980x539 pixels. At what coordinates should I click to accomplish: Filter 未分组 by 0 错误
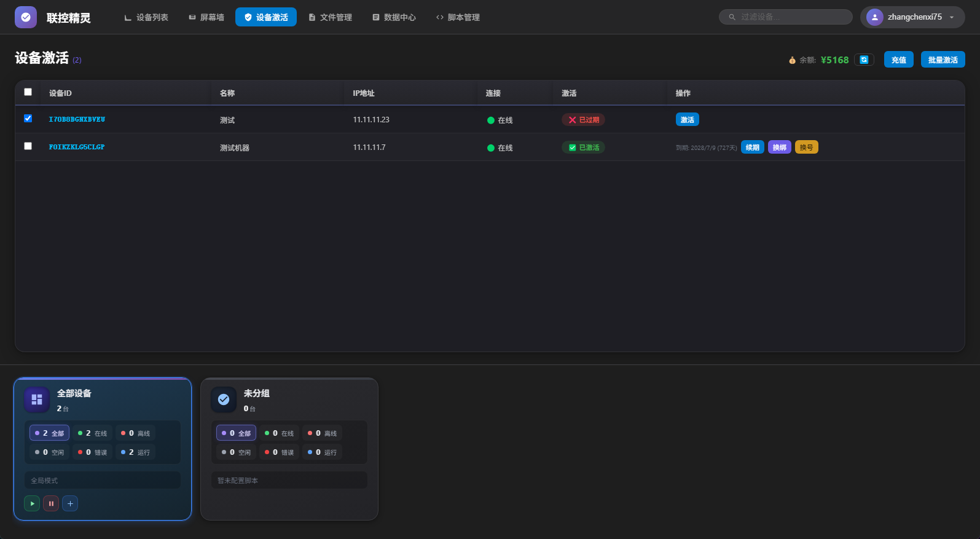[279, 452]
